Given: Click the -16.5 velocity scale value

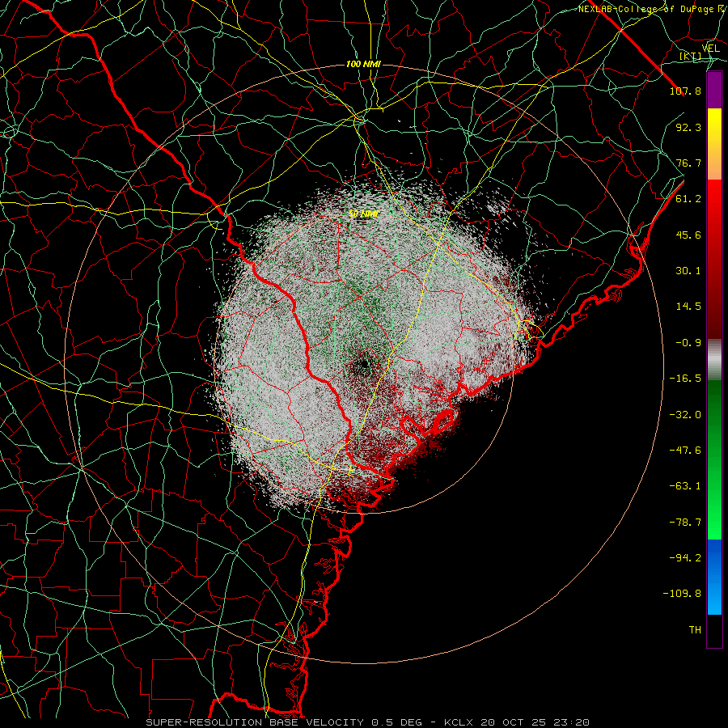Looking at the screenshot, I should (685, 379).
